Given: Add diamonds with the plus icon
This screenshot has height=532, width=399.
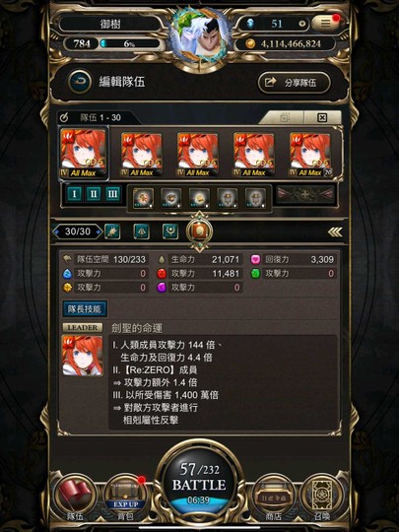Looking at the screenshot, I should [301, 24].
